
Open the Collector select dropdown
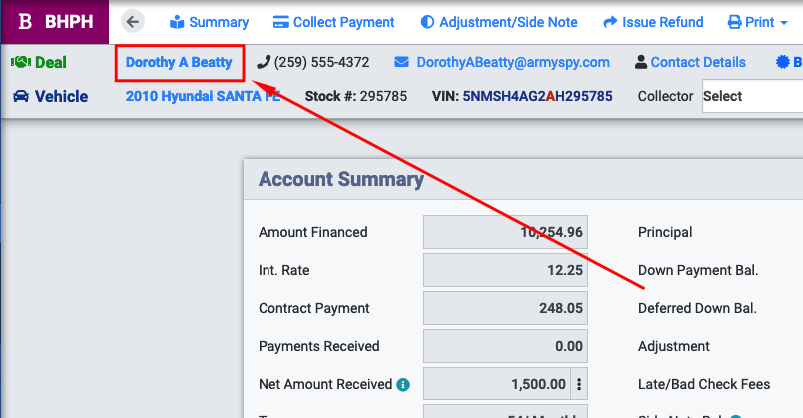pyautogui.click(x=752, y=96)
